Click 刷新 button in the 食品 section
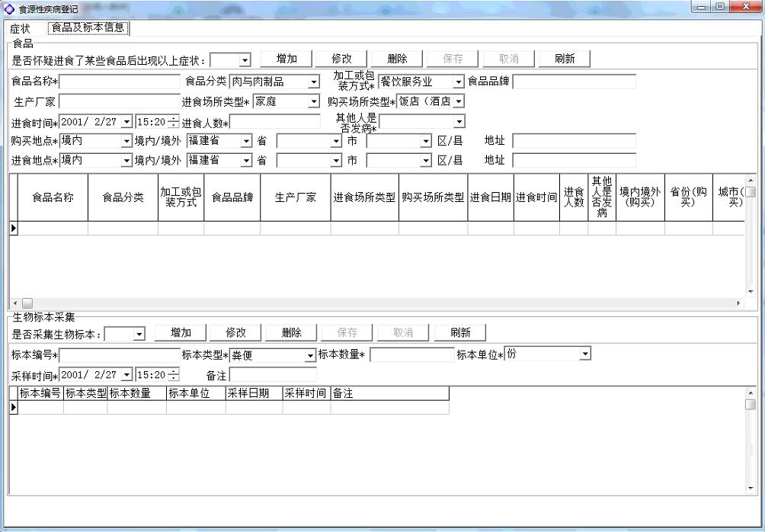765x532 pixels. coord(565,59)
